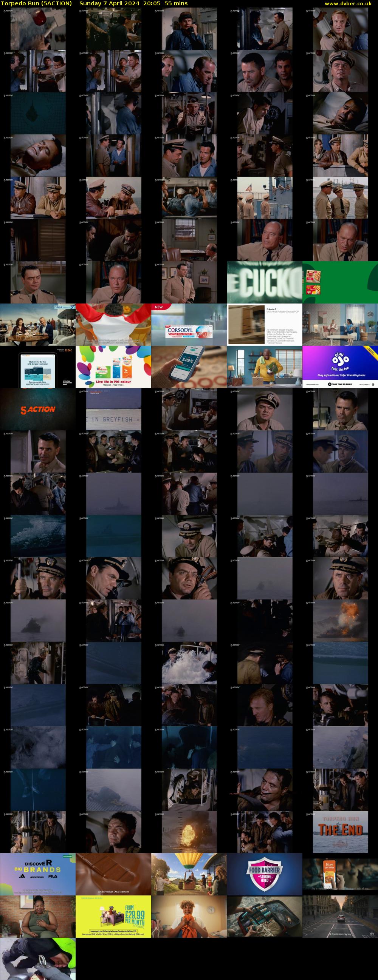
Task: Open the Lindt Product Development chocolate thumbnail
Action: tap(113, 874)
